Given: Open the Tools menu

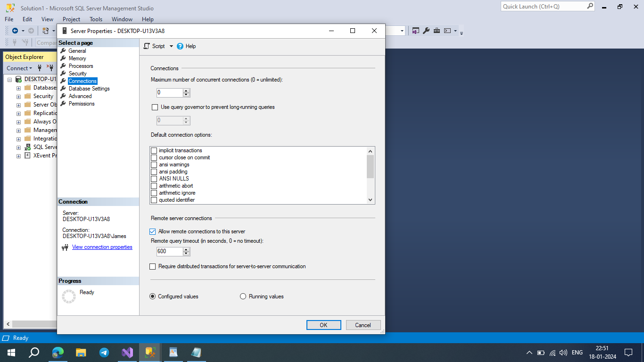Looking at the screenshot, I should click(x=96, y=19).
